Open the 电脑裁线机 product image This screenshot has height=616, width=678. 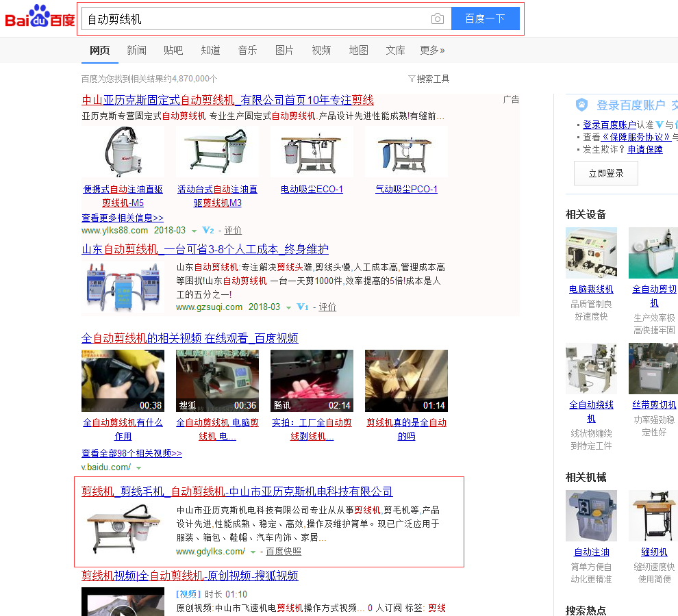[x=591, y=253]
